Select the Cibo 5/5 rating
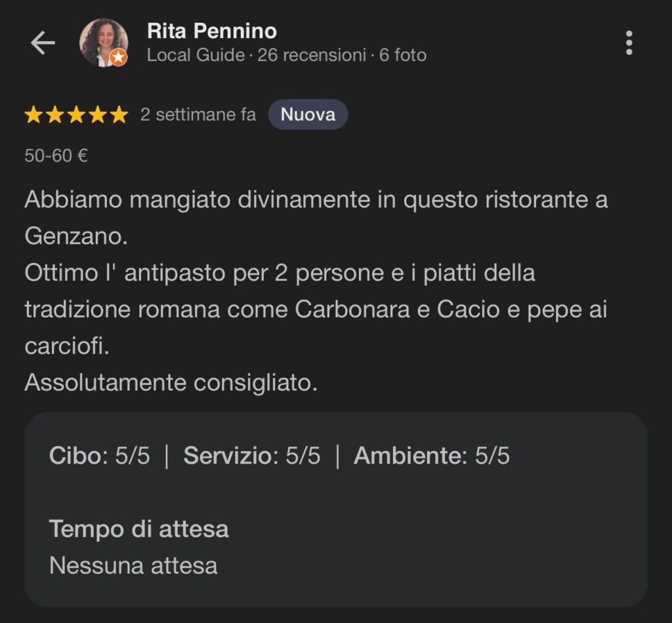 click(99, 456)
